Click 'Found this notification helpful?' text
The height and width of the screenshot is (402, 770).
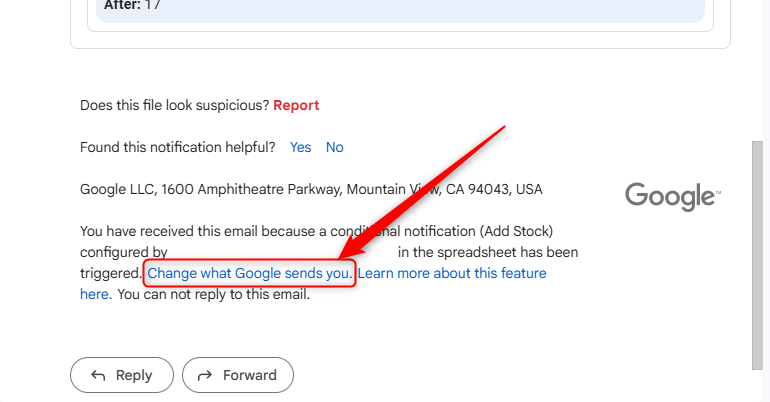coord(177,147)
